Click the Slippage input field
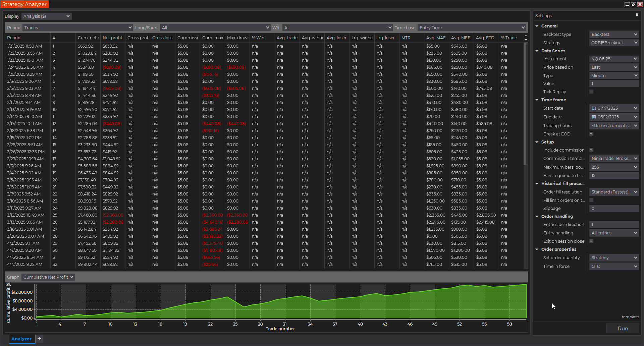Image resolution: width=644 pixels, height=346 pixels. click(x=614, y=209)
